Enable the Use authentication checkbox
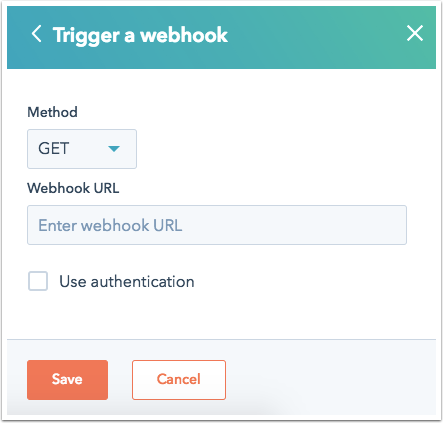The width and height of the screenshot is (443, 423). coord(38,281)
